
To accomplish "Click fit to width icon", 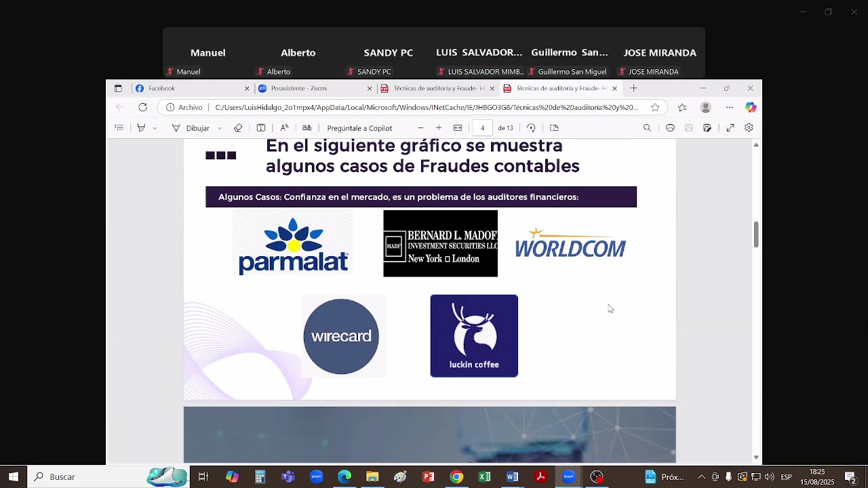I will [458, 127].
